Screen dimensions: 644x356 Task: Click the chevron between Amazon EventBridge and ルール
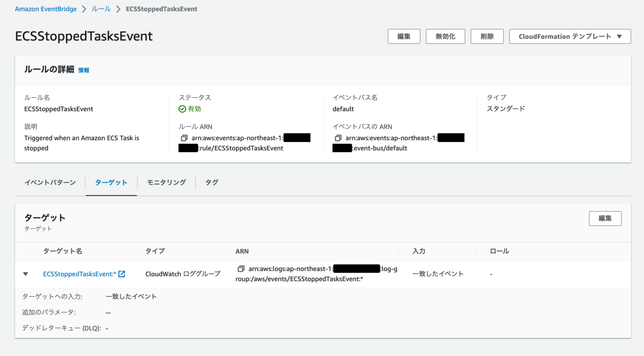pos(83,8)
